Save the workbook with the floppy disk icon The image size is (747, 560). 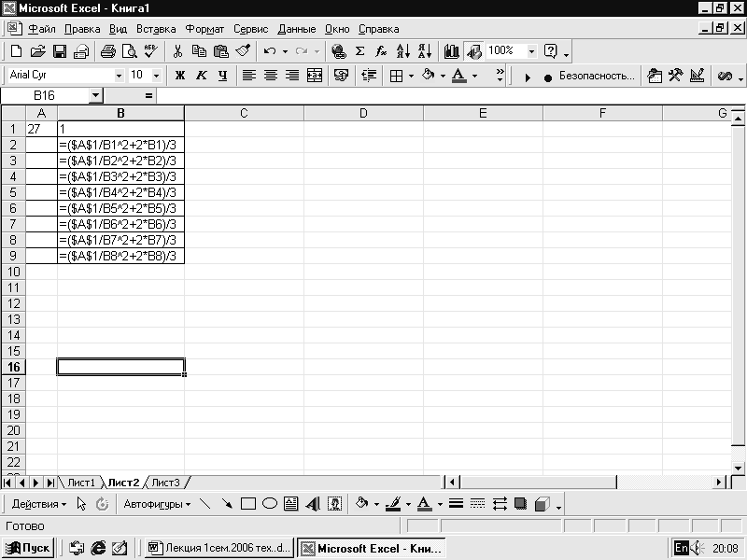60,51
